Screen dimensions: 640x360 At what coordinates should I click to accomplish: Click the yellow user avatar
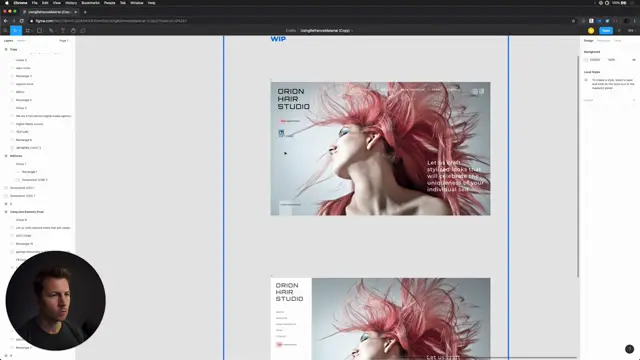point(591,31)
